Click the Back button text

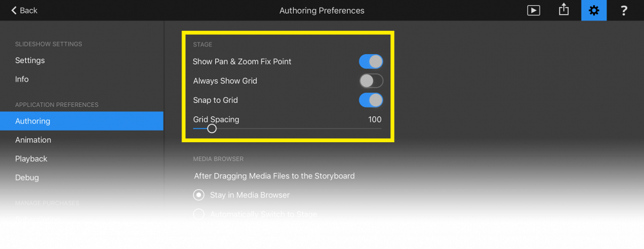tap(29, 11)
